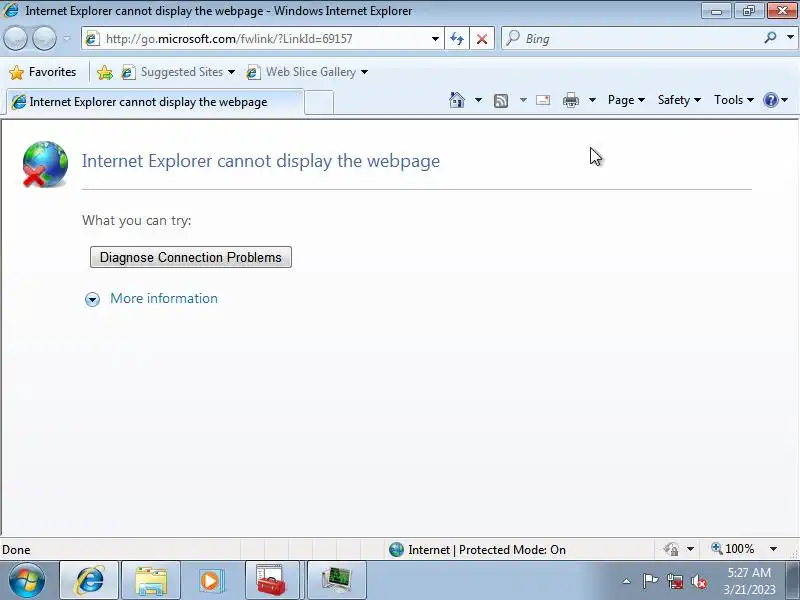Click the Internet Explorer logo in title bar
The image size is (800, 600).
point(11,10)
